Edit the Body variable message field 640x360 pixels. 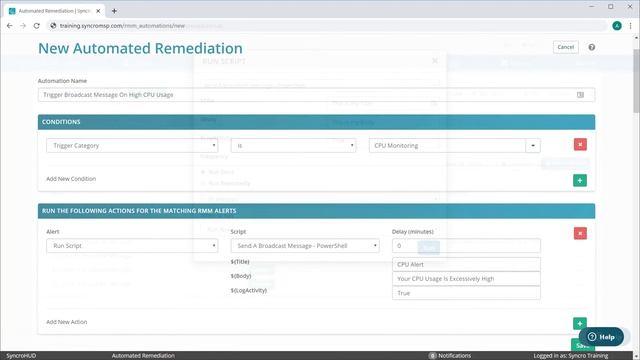click(466, 279)
